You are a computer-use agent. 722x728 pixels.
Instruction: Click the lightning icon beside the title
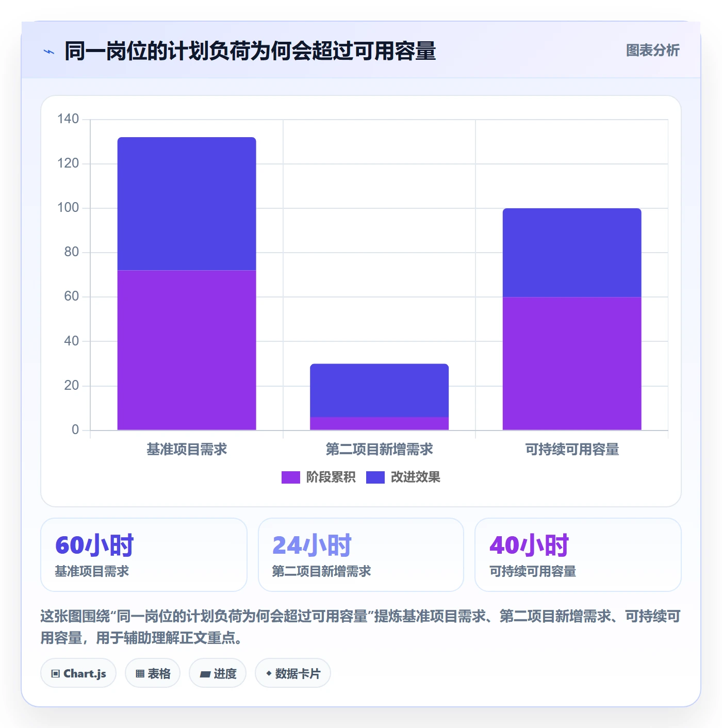tap(49, 52)
